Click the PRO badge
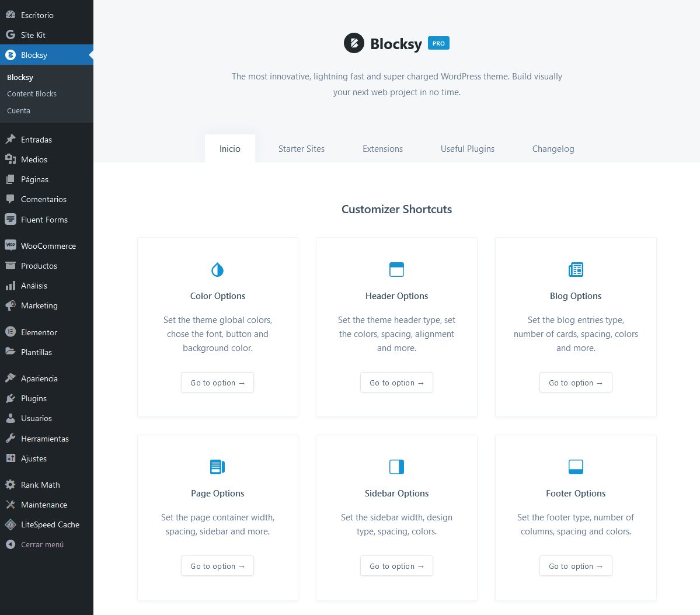Viewport: 700px width, 615px height. 438,43
